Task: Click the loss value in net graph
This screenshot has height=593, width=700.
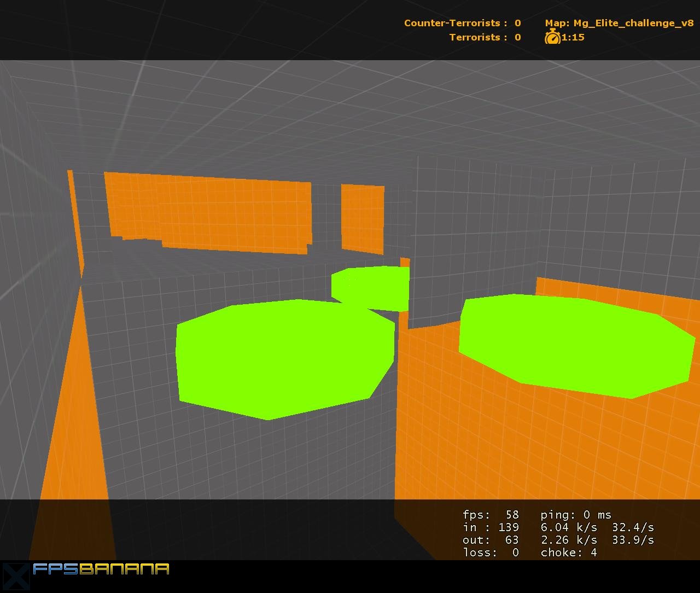Action: pyautogui.click(x=490, y=553)
